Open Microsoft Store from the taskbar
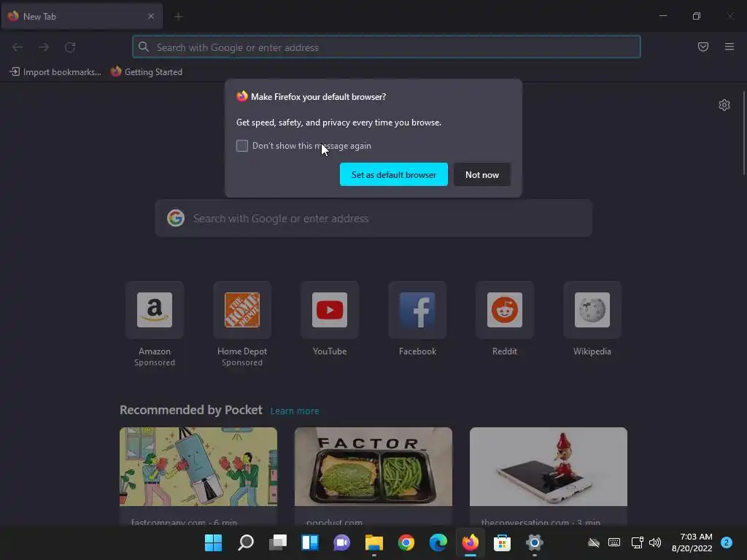 point(502,542)
